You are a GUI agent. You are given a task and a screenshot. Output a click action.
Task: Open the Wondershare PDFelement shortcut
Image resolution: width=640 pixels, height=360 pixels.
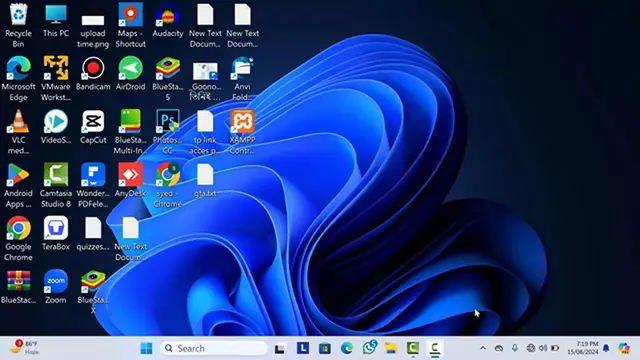(x=93, y=185)
